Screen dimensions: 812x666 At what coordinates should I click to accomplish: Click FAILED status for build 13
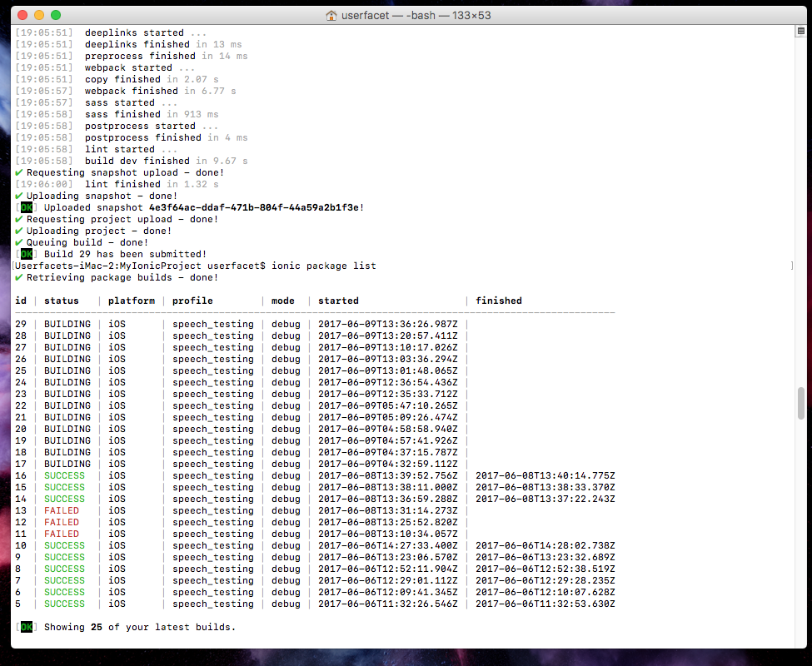click(62, 511)
